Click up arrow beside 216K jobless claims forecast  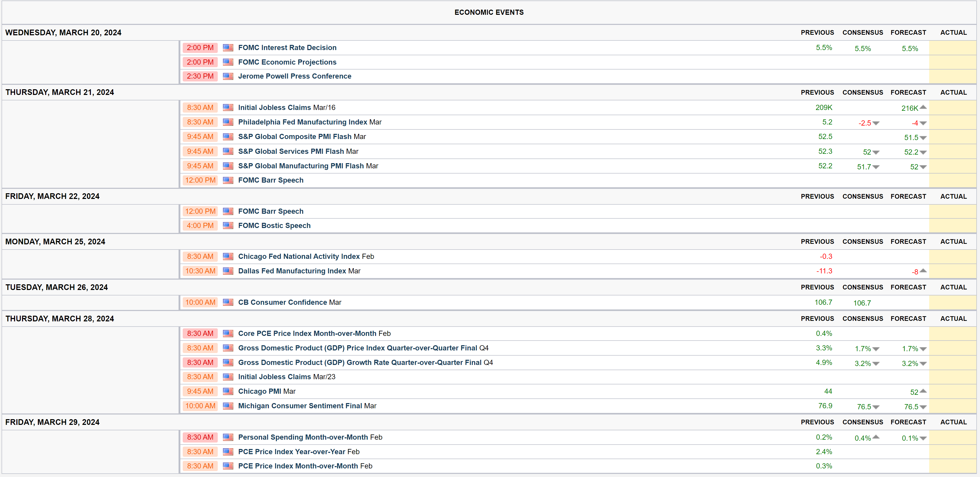pos(923,107)
